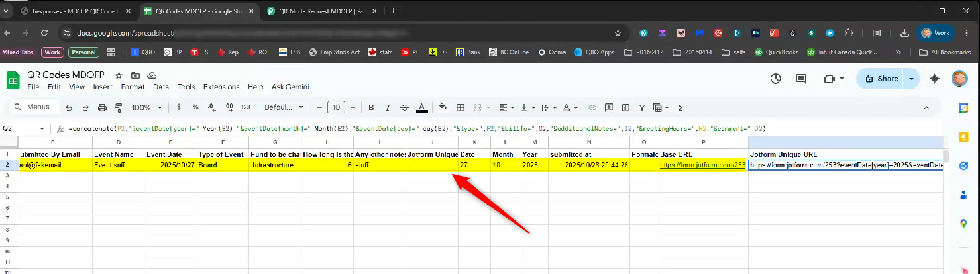The height and width of the screenshot is (274, 980).
Task: Open the jotform link in cell P2
Action: tap(702, 166)
